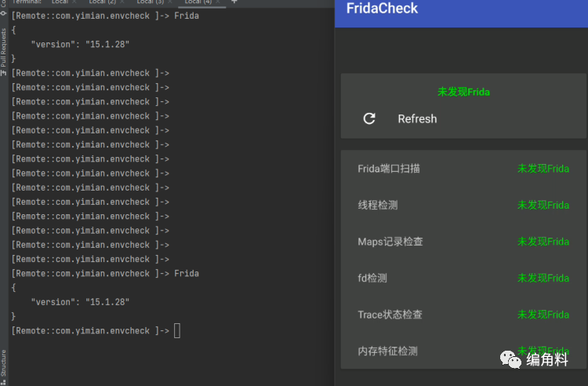The height and width of the screenshot is (386, 588).
Task: Close the Local (3) terminal tab
Action: (x=170, y=2)
